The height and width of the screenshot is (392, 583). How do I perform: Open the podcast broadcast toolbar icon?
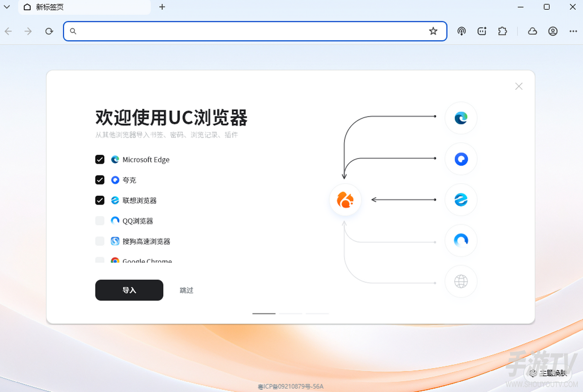click(462, 31)
